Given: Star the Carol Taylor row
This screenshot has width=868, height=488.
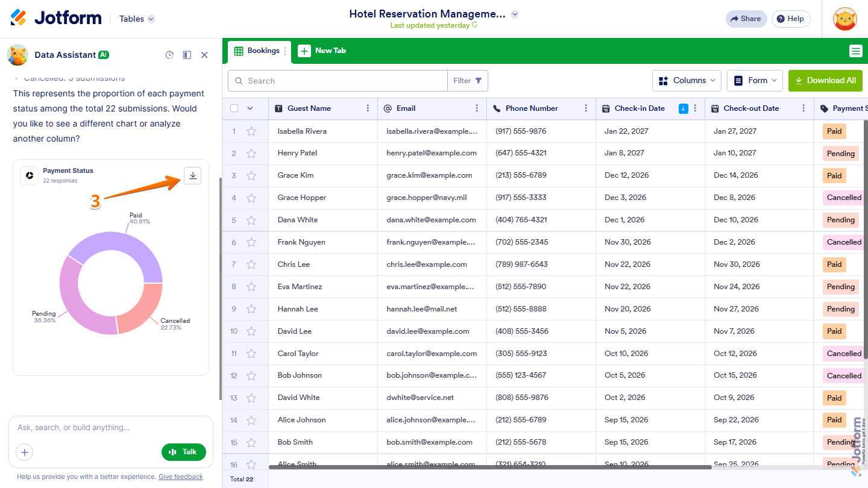Looking at the screenshot, I should coord(251,354).
